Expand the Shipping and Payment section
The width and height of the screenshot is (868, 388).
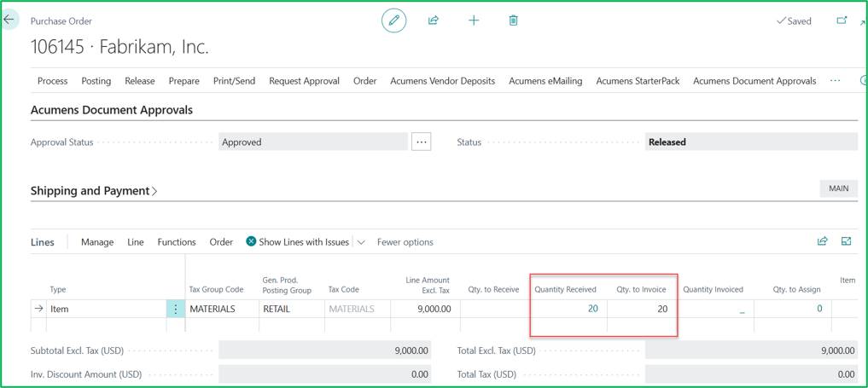point(94,191)
